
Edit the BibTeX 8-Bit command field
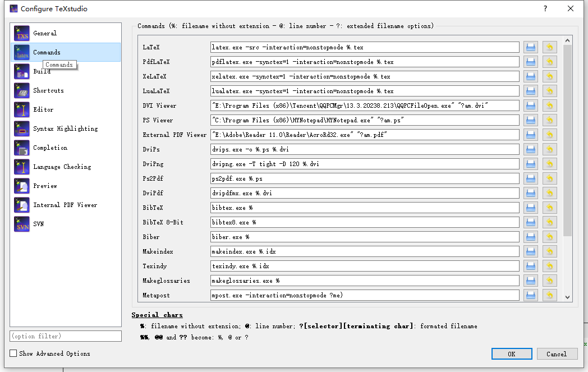365,222
